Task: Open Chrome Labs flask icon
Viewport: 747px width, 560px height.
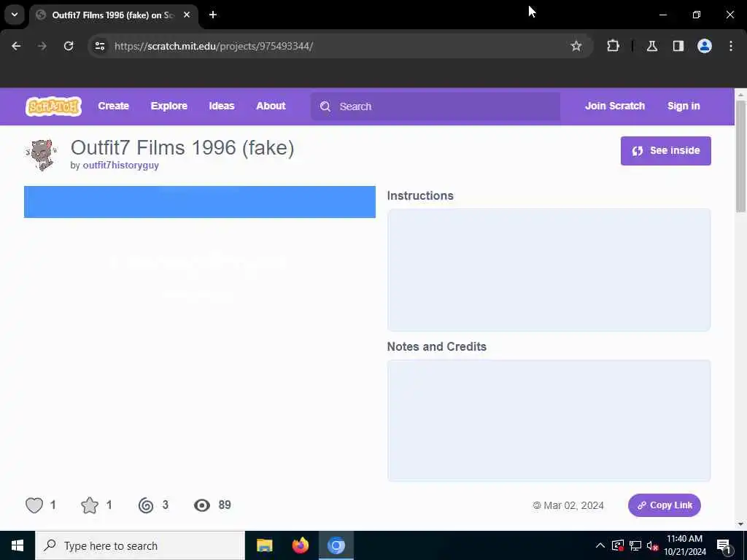Action: [652, 46]
